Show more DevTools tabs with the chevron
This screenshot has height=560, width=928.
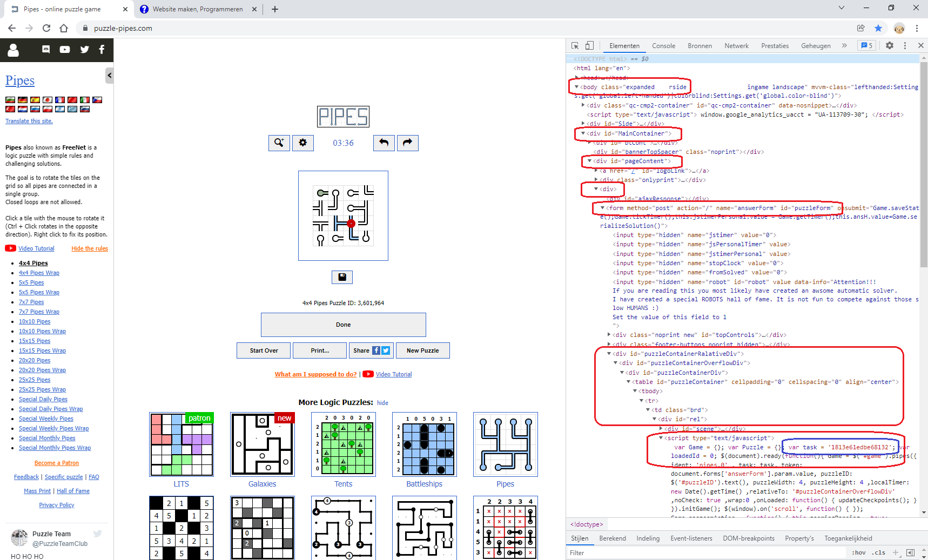844,46
